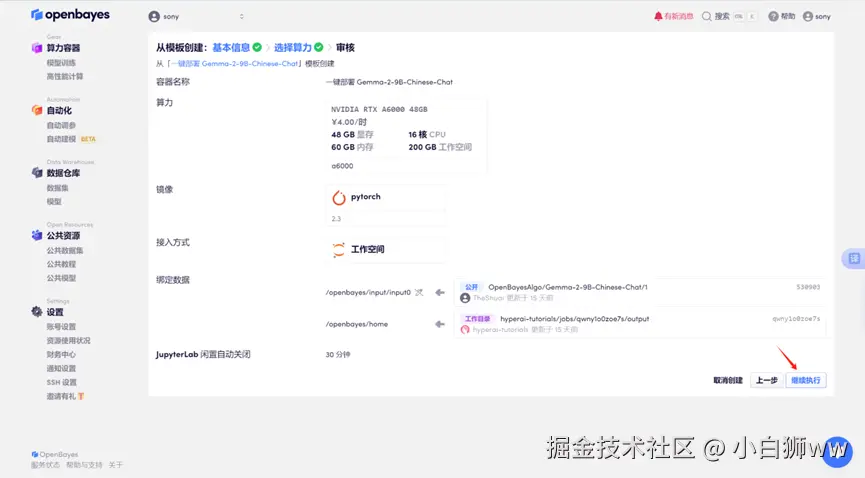Click the 自动化 orange icon
865x478 pixels.
(37, 110)
